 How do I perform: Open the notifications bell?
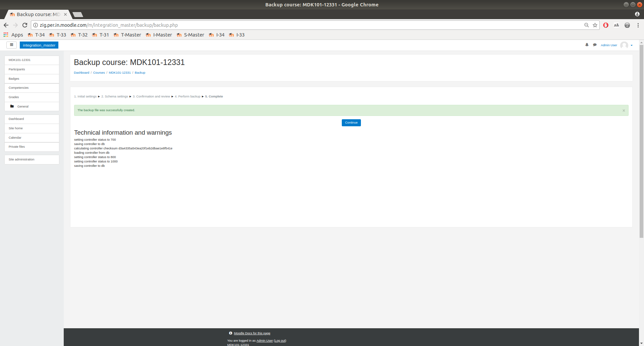[587, 45]
